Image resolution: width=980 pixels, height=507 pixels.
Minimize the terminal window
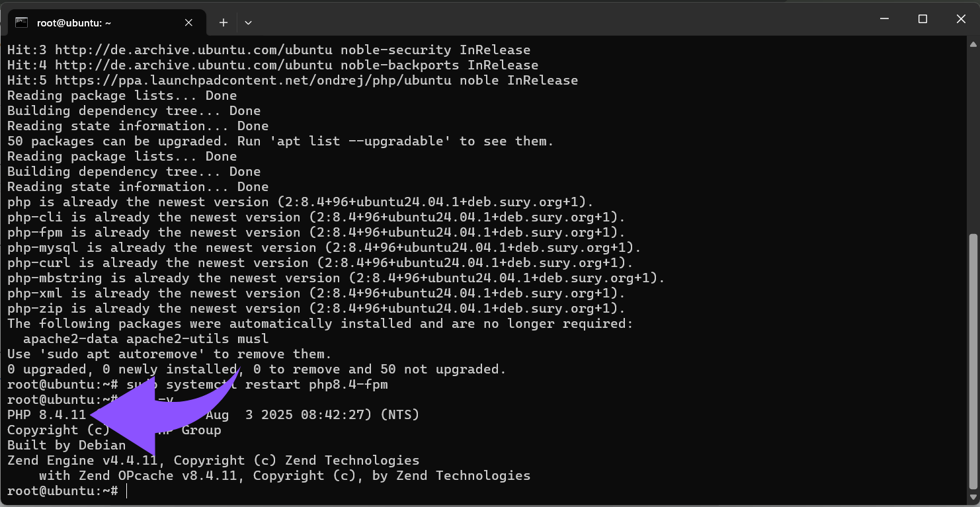click(884, 19)
